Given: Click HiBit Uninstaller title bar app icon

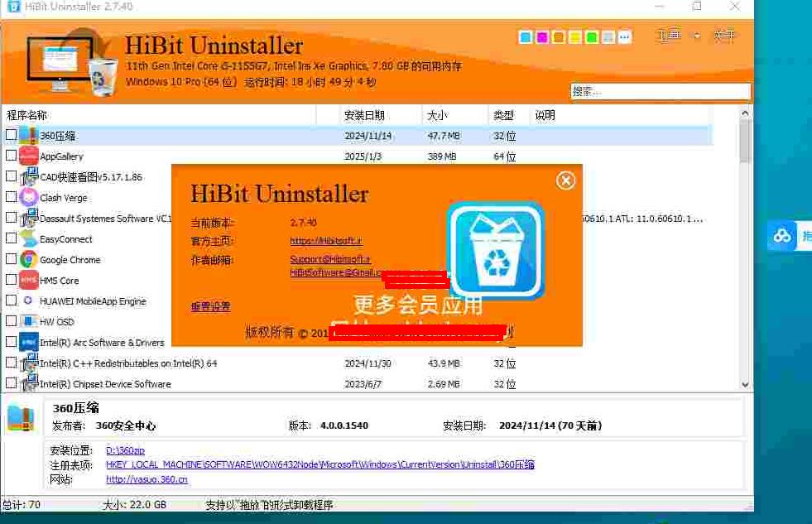Looking at the screenshot, I should point(13,7).
